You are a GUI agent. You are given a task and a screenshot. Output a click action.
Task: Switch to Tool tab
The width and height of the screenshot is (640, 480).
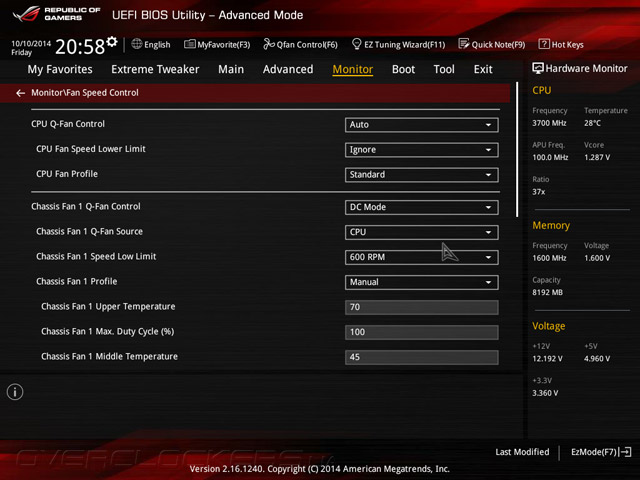(x=444, y=69)
